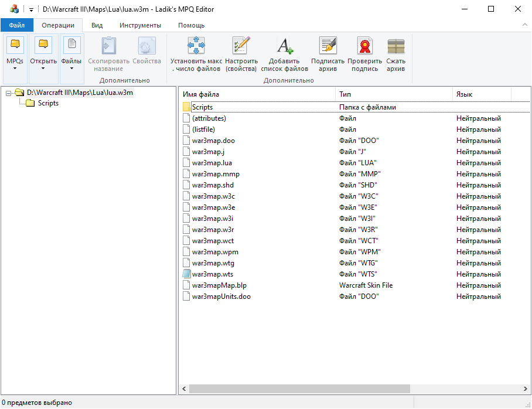This screenshot has height=409, width=532.
Task: Select the war3map.w3i file
Action: click(x=213, y=218)
